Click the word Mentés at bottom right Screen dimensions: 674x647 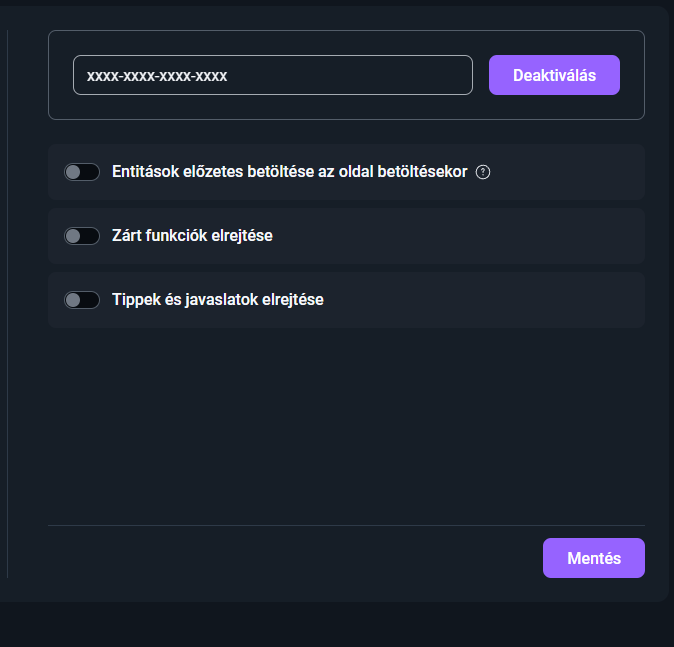(x=594, y=558)
